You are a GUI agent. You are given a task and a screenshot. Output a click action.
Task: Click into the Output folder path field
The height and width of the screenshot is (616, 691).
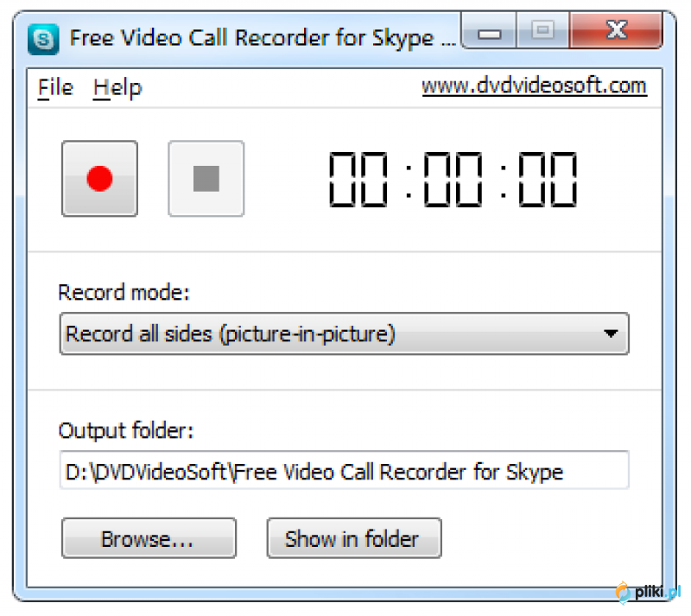coord(344,470)
